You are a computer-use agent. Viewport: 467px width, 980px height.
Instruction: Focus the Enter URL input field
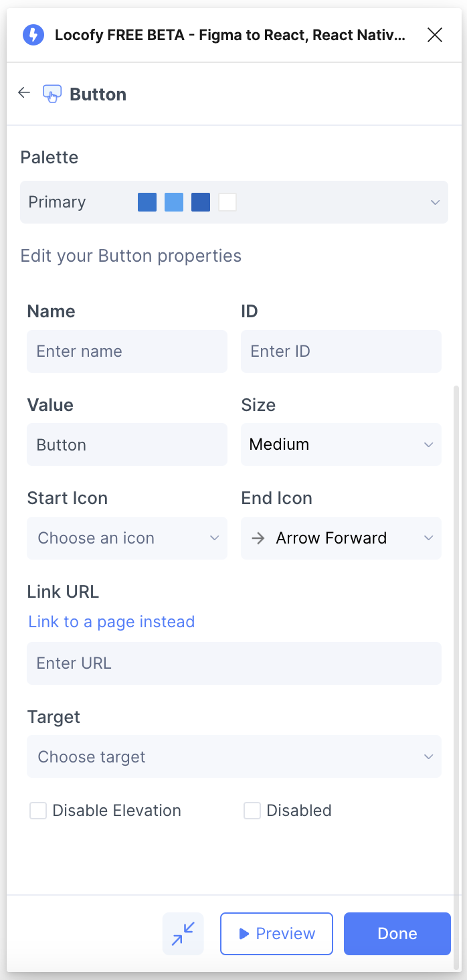(234, 663)
